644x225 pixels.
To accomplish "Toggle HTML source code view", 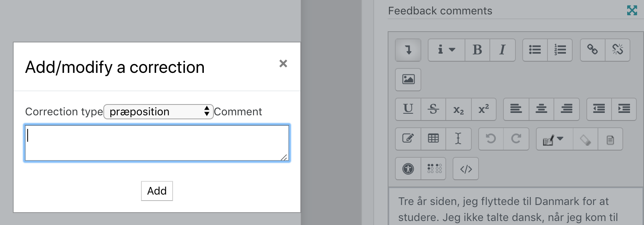I will pyautogui.click(x=466, y=169).
